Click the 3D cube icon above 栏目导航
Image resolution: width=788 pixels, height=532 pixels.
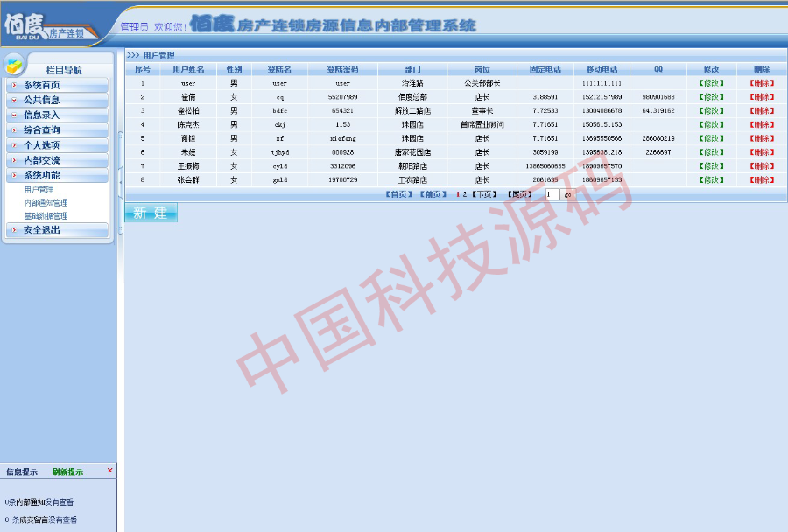(x=16, y=63)
